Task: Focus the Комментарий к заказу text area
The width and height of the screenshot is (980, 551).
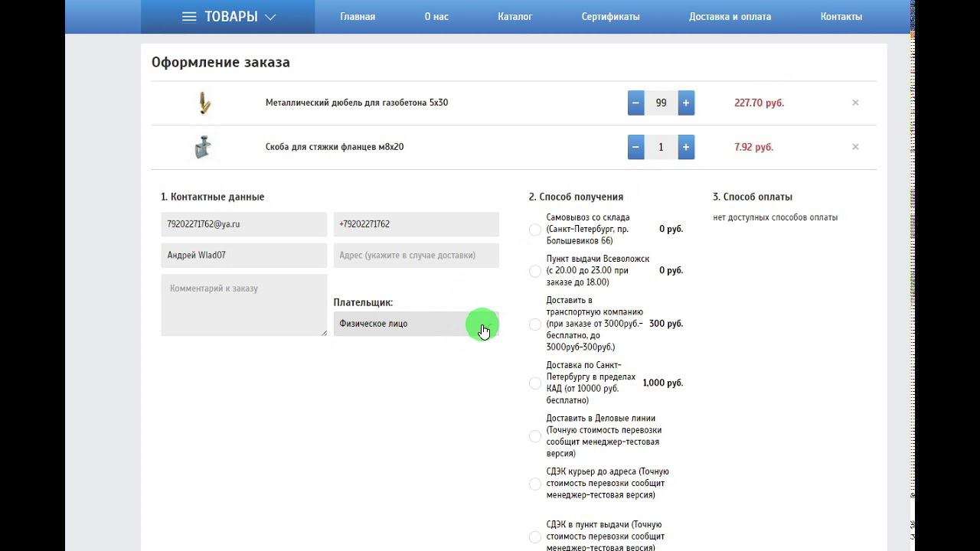Action: point(244,305)
